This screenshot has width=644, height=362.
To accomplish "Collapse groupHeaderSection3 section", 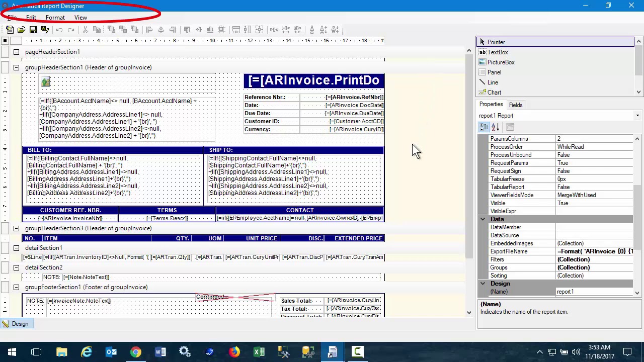I will [16, 228].
